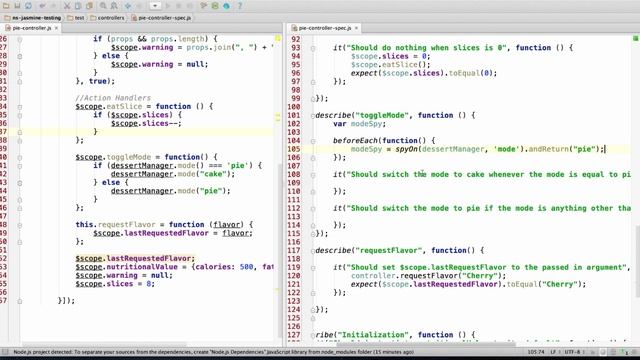Click the Paste clipboard icon
This screenshot has width=640, height=360.
89,6
